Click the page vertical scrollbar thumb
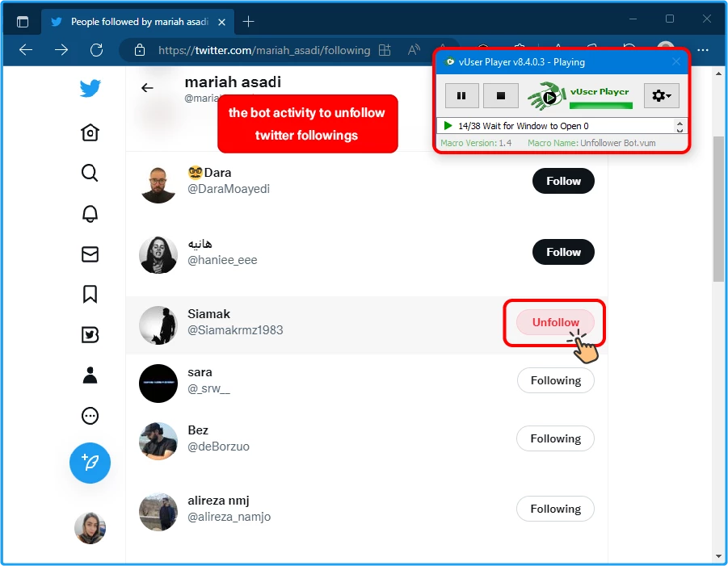Screen dimensions: 728x566 719,209
